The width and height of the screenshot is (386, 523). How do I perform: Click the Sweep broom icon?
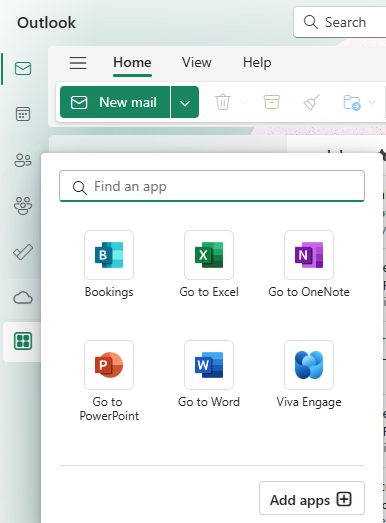312,102
